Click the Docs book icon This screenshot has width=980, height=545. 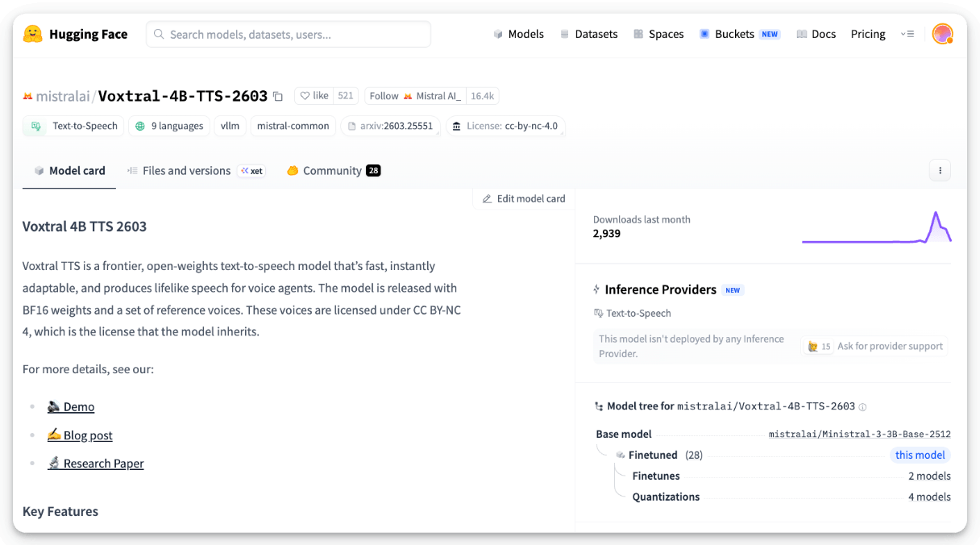tap(802, 35)
